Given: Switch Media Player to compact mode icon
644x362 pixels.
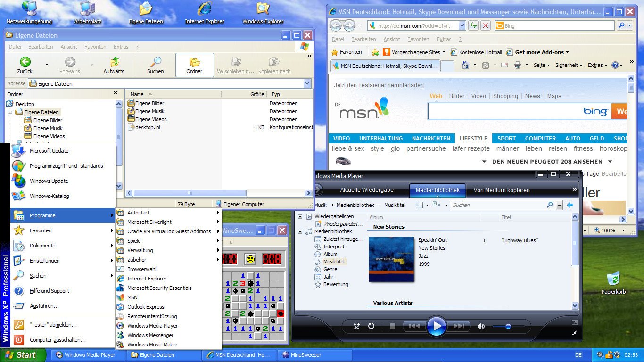Looking at the screenshot, I should tap(574, 333).
